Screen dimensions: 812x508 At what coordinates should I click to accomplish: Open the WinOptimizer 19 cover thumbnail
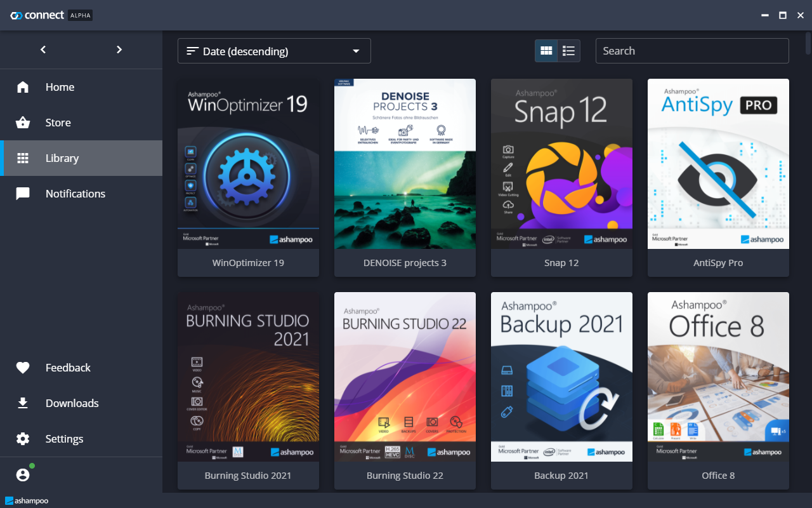[x=248, y=164]
